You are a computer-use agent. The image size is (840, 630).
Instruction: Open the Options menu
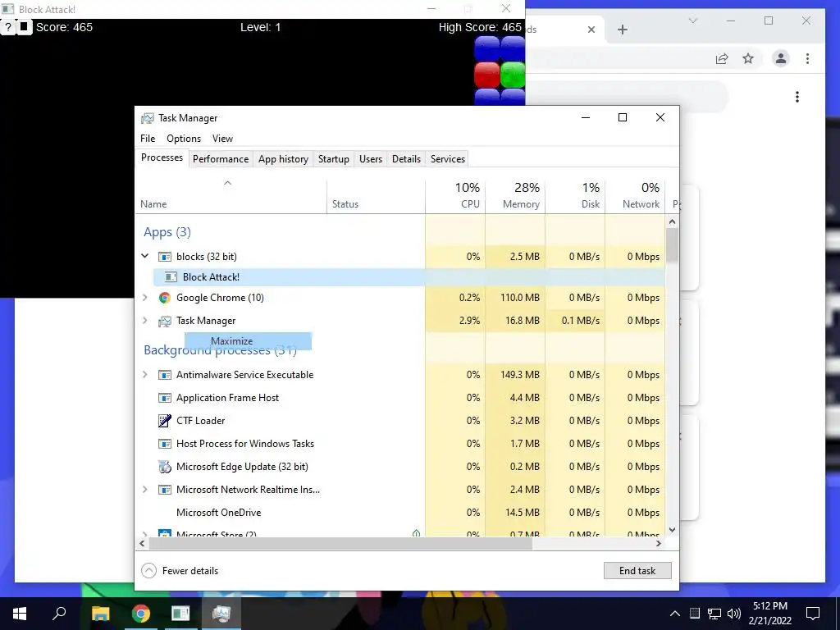pos(184,138)
